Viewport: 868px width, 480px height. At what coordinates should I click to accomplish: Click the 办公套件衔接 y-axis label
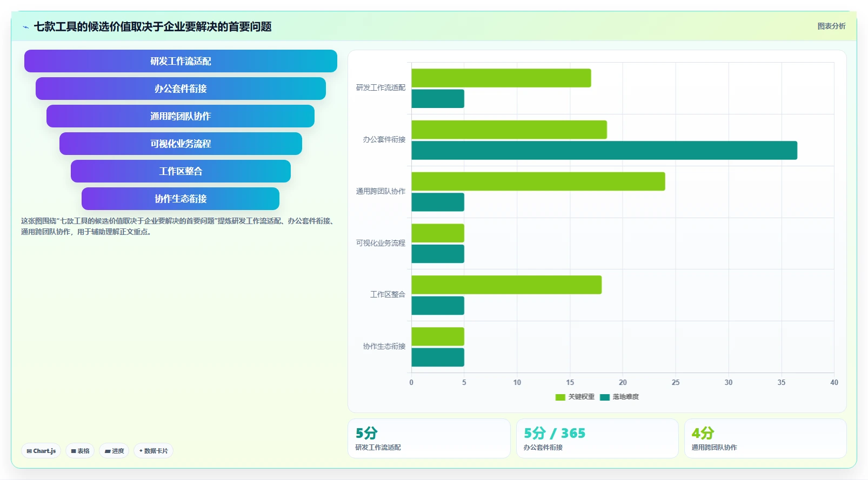click(384, 139)
